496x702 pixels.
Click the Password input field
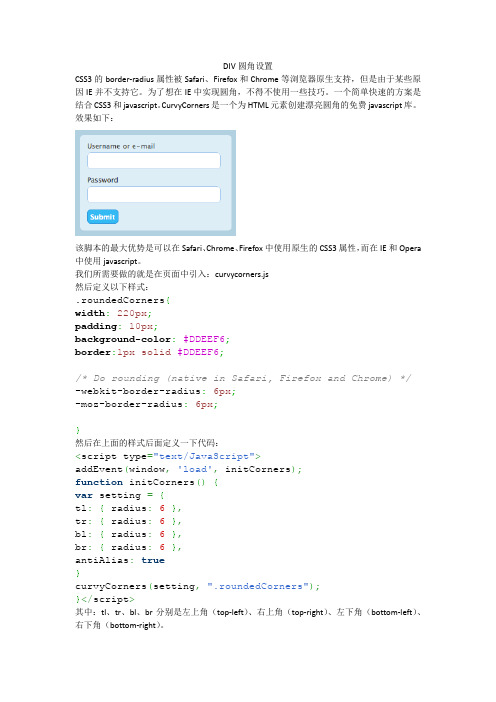point(154,194)
